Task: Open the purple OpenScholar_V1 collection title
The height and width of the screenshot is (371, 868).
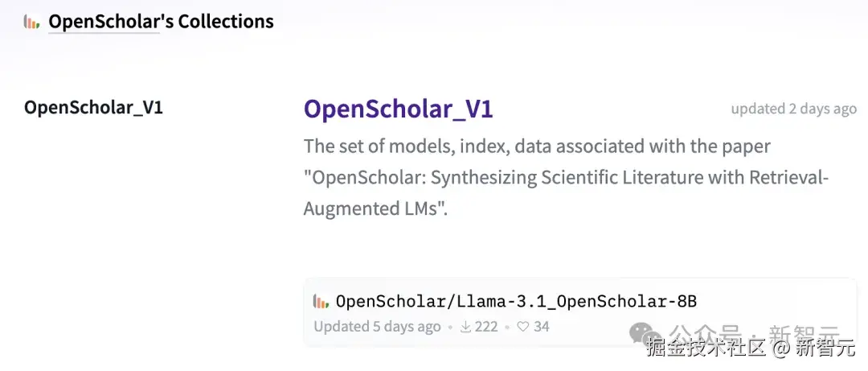Action: click(x=398, y=109)
